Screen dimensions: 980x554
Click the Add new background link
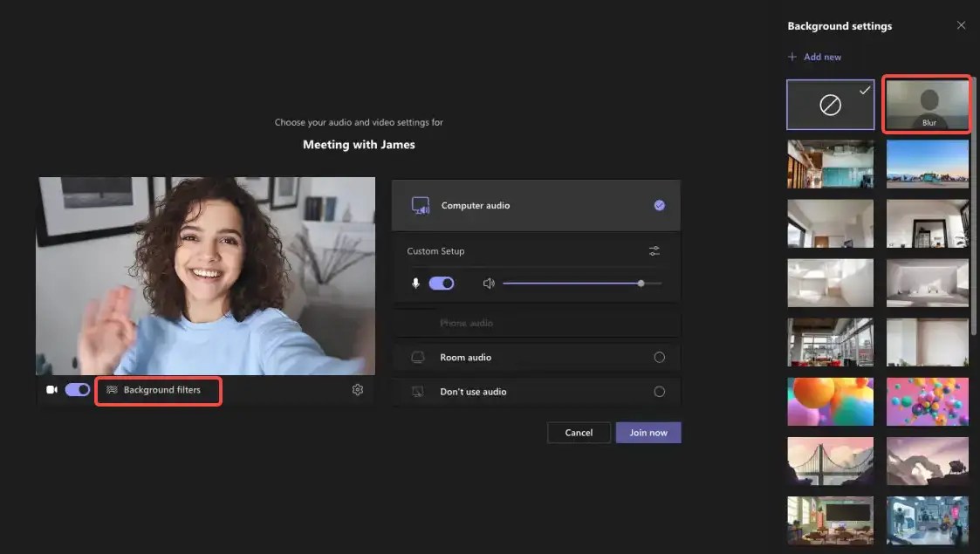(x=819, y=56)
